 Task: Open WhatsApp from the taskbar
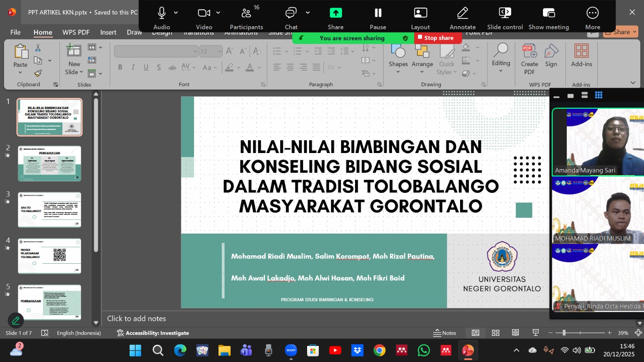[423, 351]
